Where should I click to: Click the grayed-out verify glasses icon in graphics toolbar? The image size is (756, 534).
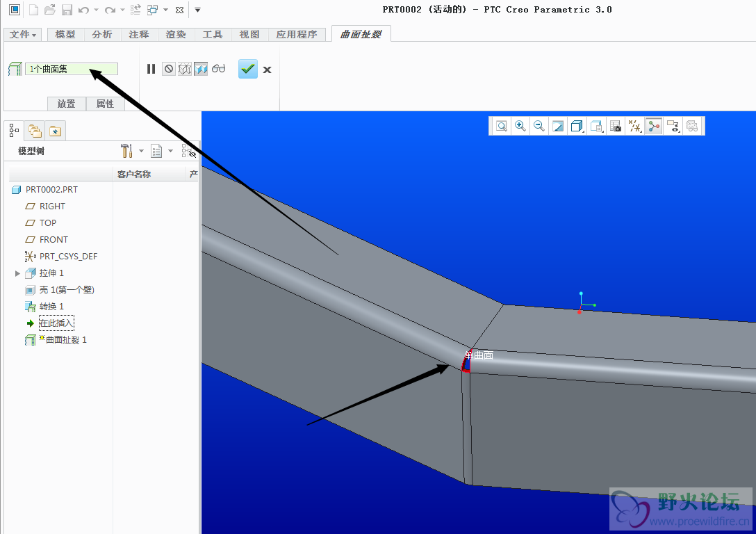tap(692, 127)
